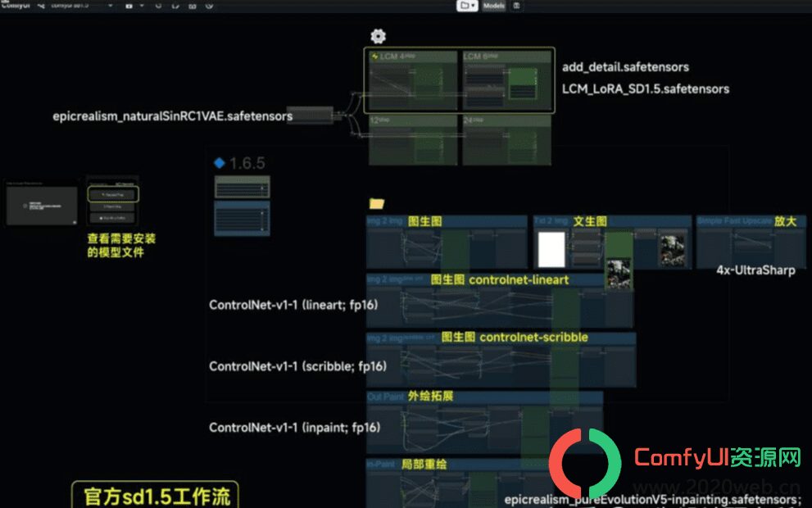The height and width of the screenshot is (508, 812).
Task: Click the Models button in top bar
Action: click(x=493, y=6)
